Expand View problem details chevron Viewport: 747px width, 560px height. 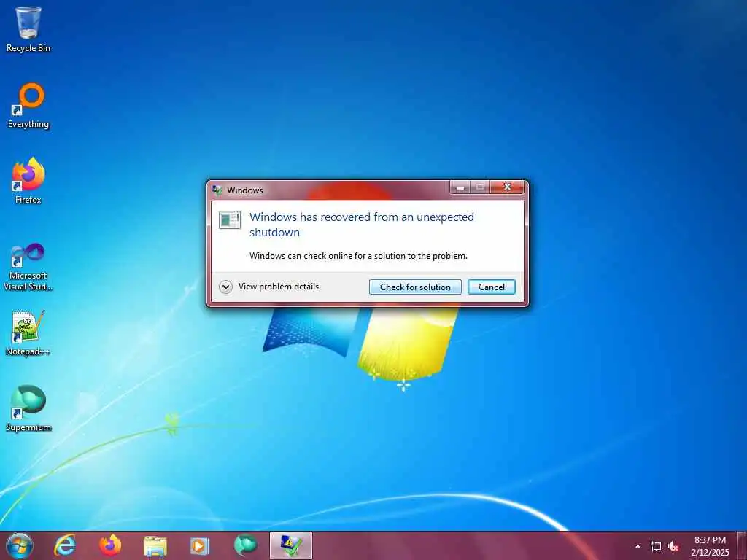tap(225, 287)
